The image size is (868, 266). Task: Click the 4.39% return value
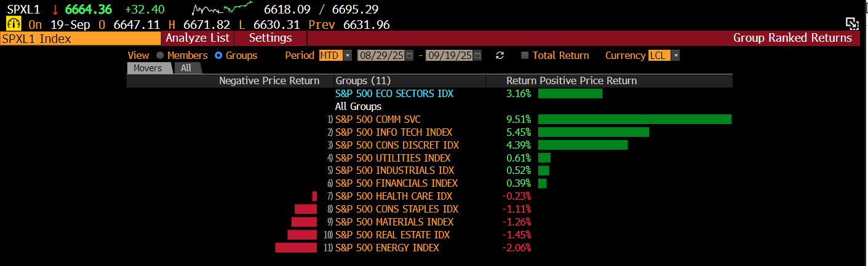(x=518, y=145)
